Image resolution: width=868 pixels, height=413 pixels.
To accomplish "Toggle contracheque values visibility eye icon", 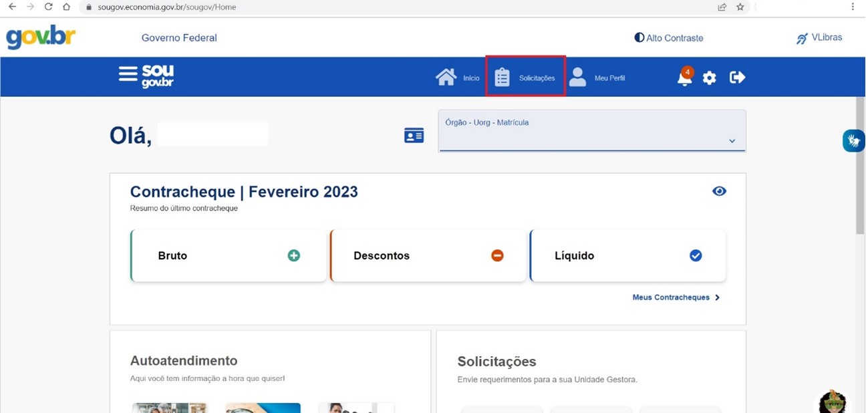I will tap(719, 191).
